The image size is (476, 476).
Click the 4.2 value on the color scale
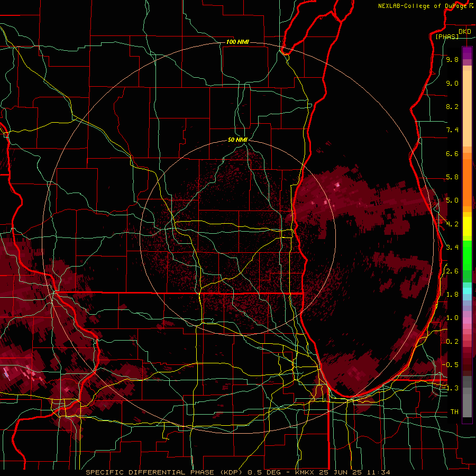pyautogui.click(x=452, y=224)
